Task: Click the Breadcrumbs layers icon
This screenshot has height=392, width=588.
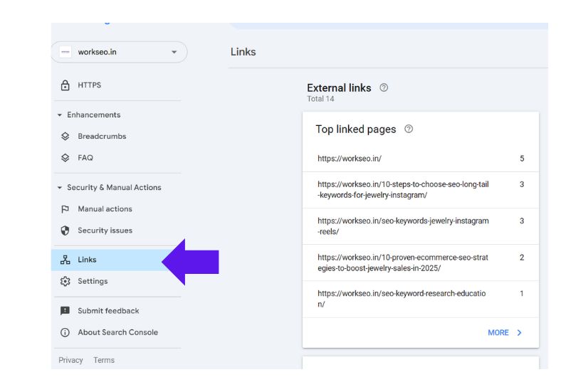Action: (x=65, y=137)
